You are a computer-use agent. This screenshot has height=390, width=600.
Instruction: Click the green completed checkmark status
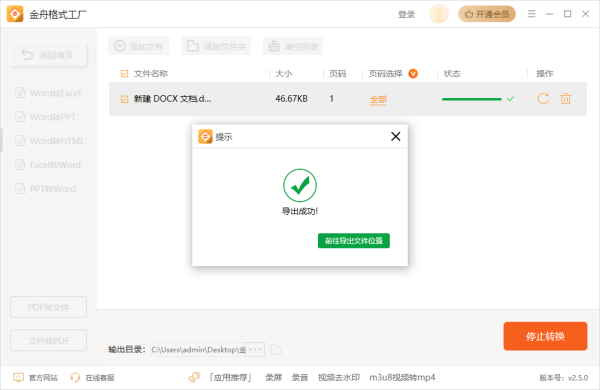510,99
